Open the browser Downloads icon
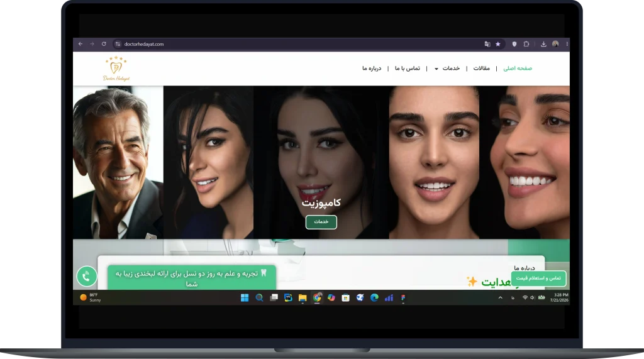This screenshot has width=644, height=359. pyautogui.click(x=543, y=44)
